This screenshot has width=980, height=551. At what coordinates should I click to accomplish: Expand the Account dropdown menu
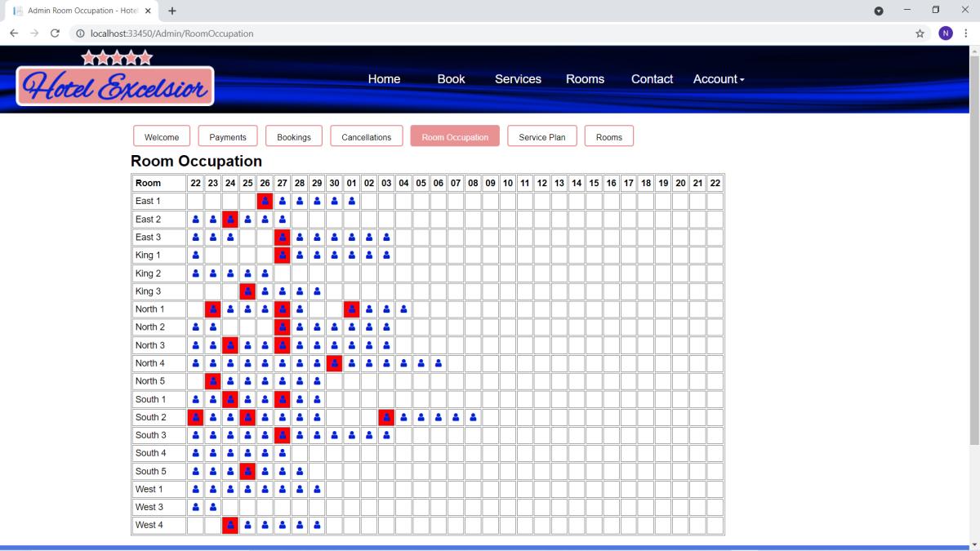click(719, 79)
